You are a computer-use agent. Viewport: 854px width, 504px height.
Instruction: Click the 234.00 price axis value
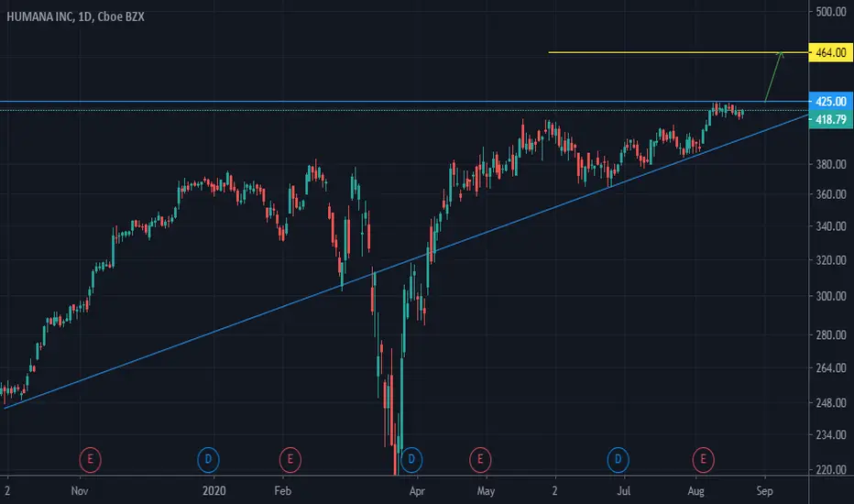[x=830, y=435]
